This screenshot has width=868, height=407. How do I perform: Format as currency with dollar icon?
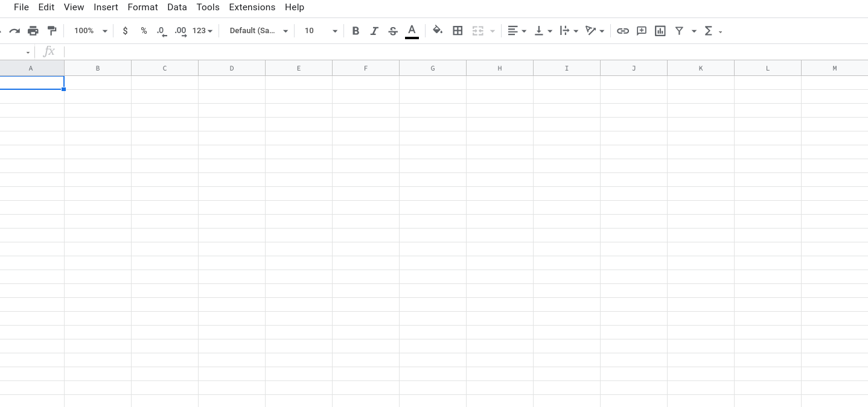pyautogui.click(x=125, y=31)
